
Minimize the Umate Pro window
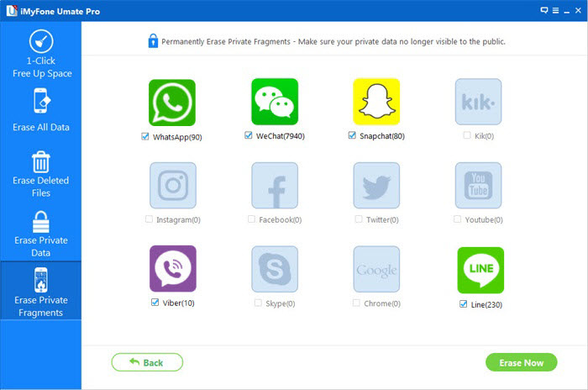tap(567, 11)
